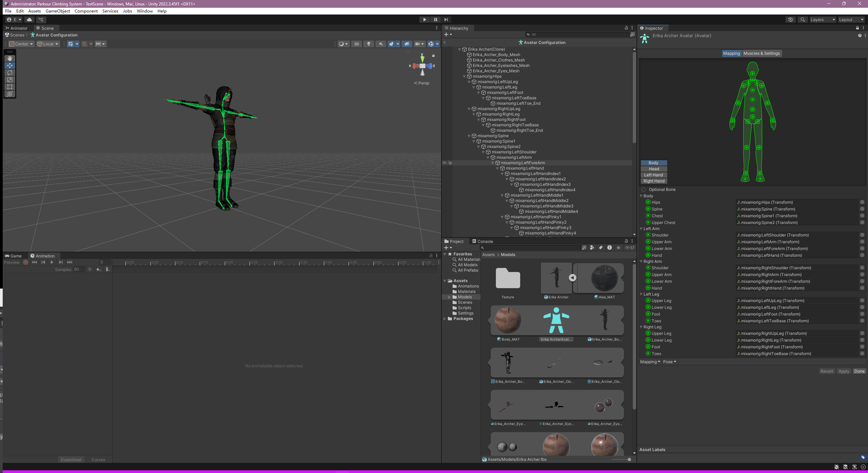Toggle visibility of mixamorig:LeftForeArm
The image size is (868, 473).
tap(444, 163)
